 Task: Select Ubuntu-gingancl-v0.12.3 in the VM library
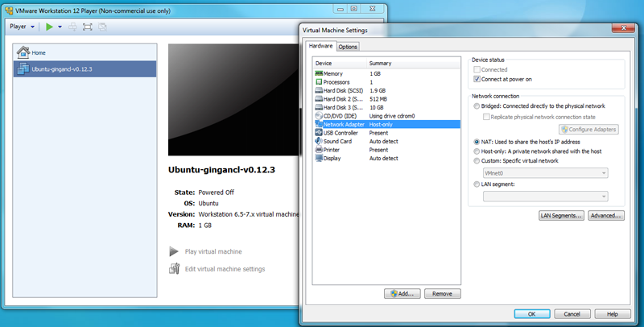tap(85, 69)
